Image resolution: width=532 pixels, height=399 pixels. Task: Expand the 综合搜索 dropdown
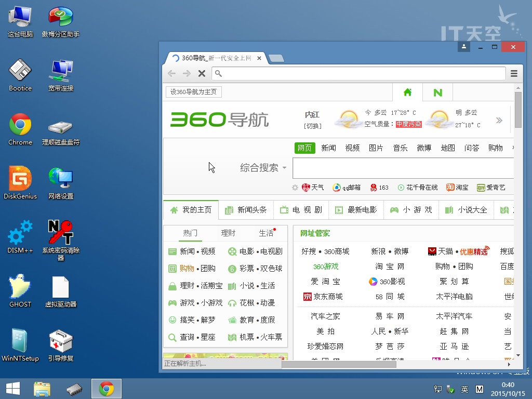[263, 168]
